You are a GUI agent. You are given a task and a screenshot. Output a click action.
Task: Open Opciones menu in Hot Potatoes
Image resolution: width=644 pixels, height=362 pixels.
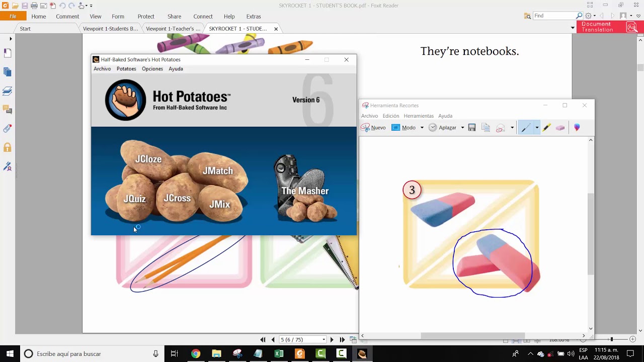click(x=152, y=69)
